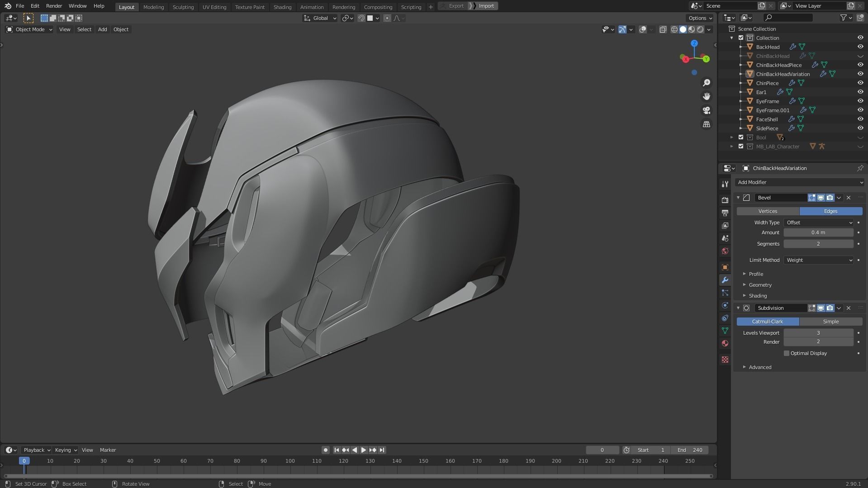Open Global transform orientation dropdown
The height and width of the screenshot is (488, 868).
click(x=320, y=18)
